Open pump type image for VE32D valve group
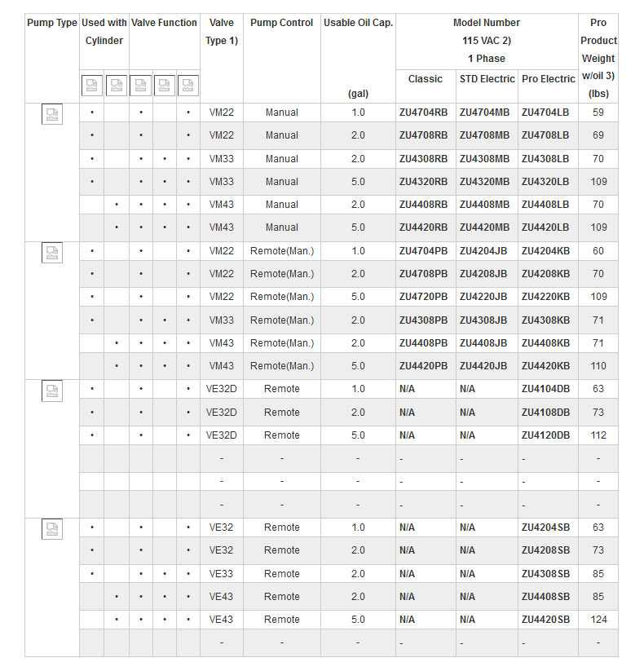The width and height of the screenshot is (644, 671). pyautogui.click(x=52, y=391)
